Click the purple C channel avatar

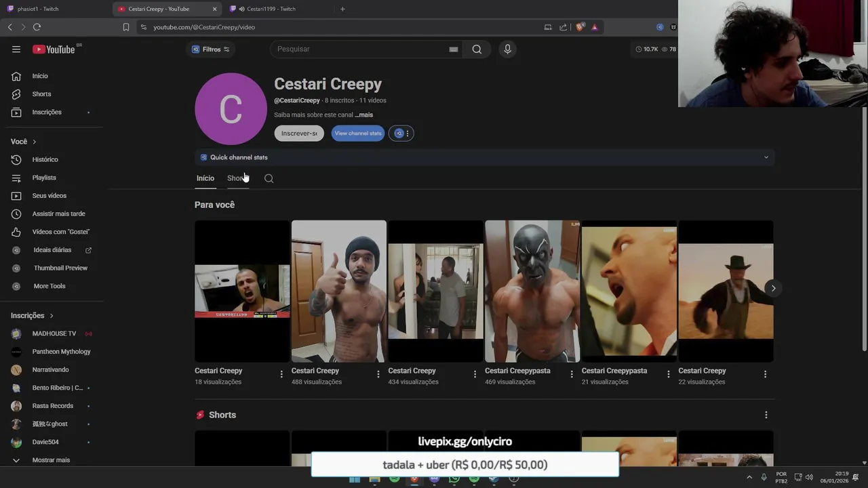click(x=231, y=109)
